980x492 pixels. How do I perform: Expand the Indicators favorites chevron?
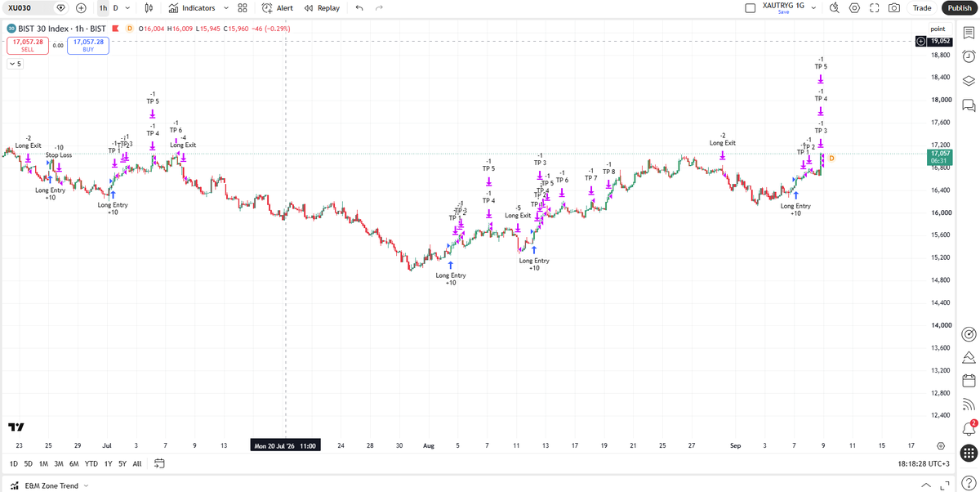tap(226, 8)
